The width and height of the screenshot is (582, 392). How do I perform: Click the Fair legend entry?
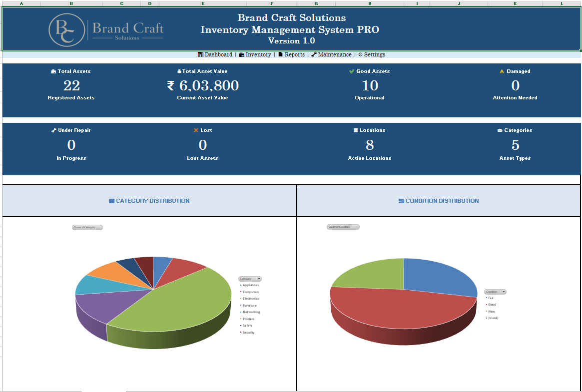(x=491, y=298)
